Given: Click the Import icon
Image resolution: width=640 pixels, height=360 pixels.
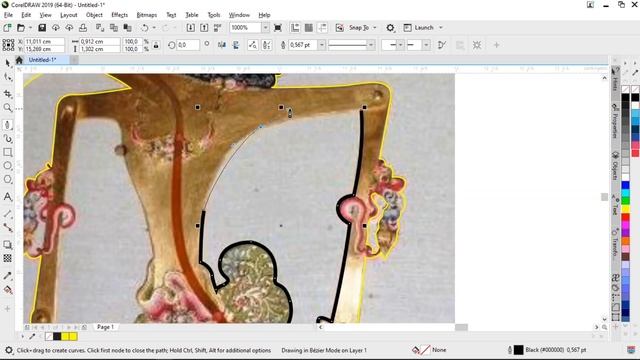Looking at the screenshot, I should coord(191,28).
